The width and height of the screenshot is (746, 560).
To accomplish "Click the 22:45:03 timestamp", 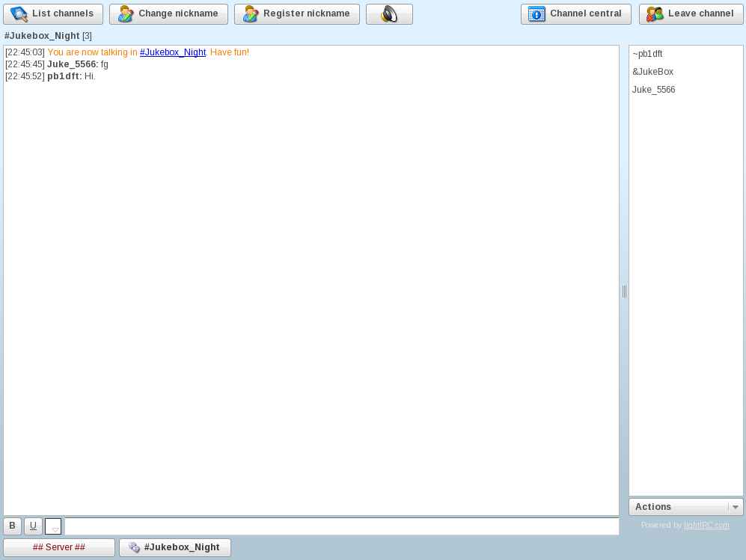I will 25,52.
